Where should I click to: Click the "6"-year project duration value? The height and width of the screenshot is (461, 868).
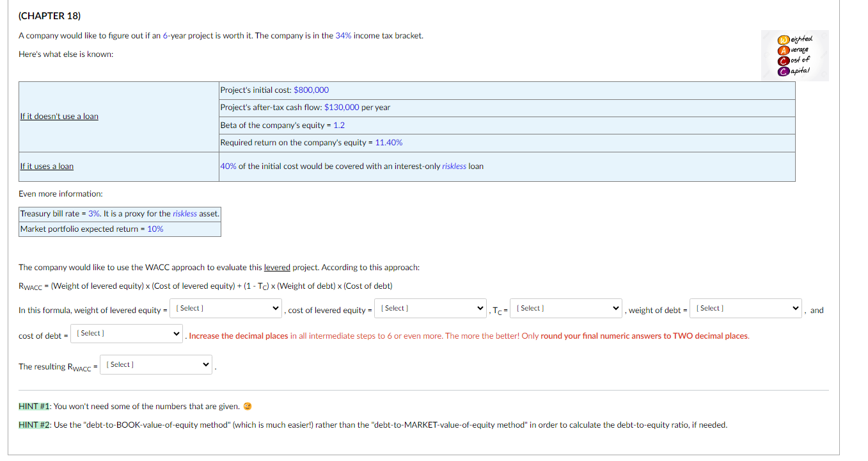pyautogui.click(x=165, y=36)
